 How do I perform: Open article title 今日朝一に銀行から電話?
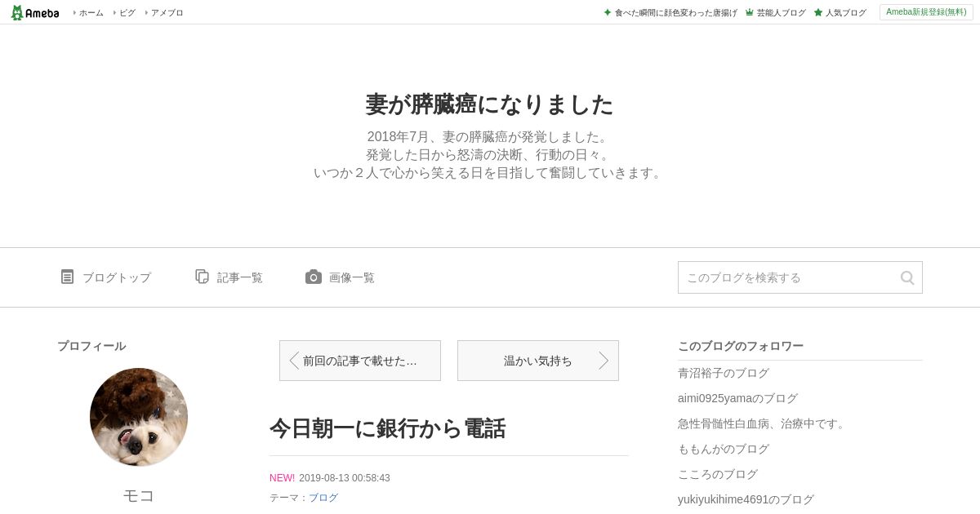pos(388,428)
